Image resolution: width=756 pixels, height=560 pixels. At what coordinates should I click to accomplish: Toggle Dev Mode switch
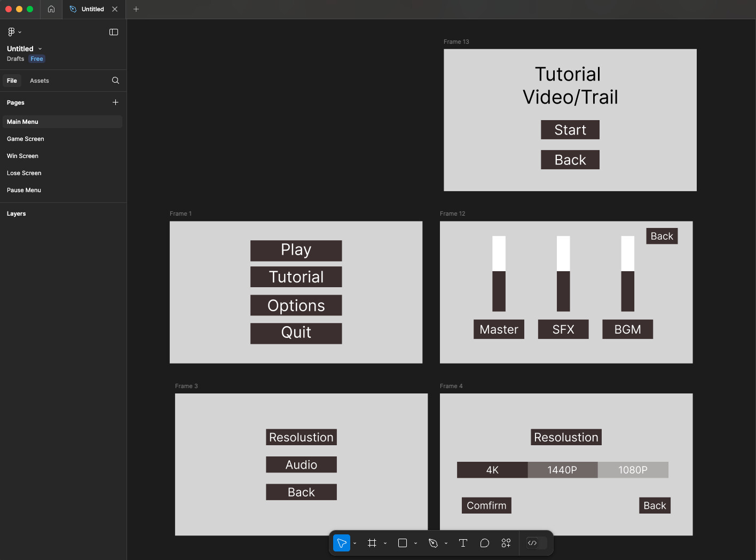(x=537, y=543)
